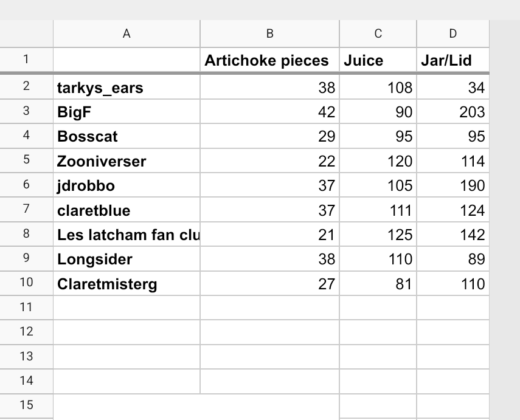This screenshot has height=420, width=520.
Task: Select the Les latcham fan club cell
Action: (x=127, y=235)
